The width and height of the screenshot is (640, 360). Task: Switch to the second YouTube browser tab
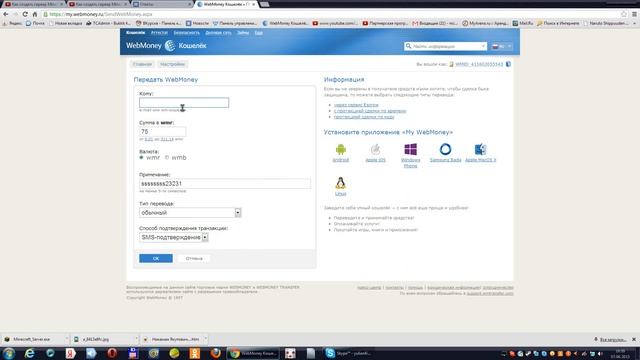click(98, 4)
